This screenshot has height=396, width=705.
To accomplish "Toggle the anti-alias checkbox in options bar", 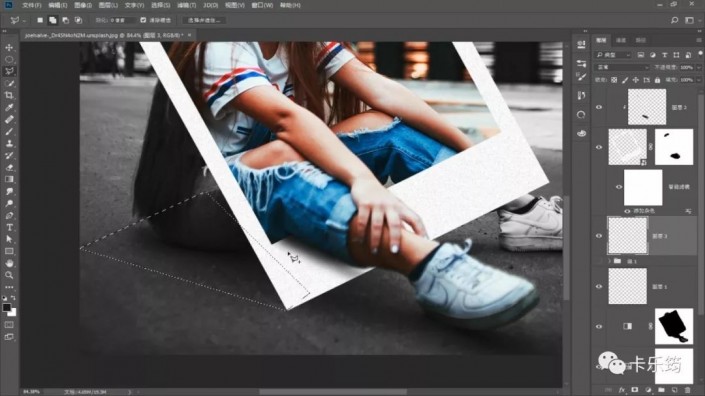I will point(143,20).
